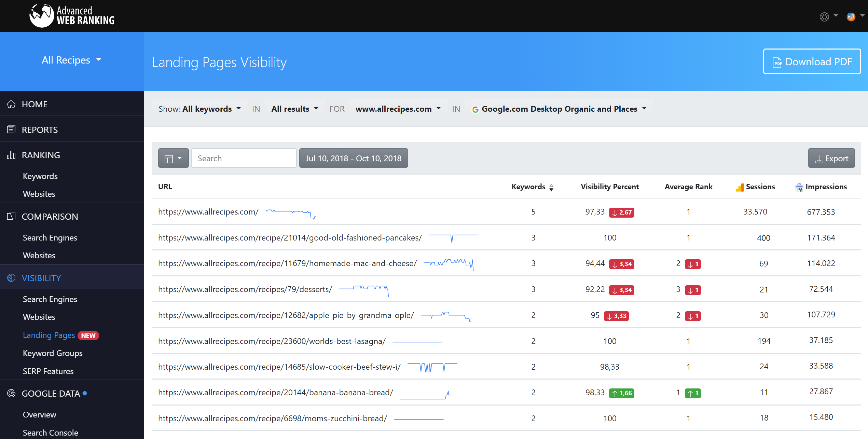Select Search Engines under Visibility
This screenshot has height=439, width=868.
point(50,299)
